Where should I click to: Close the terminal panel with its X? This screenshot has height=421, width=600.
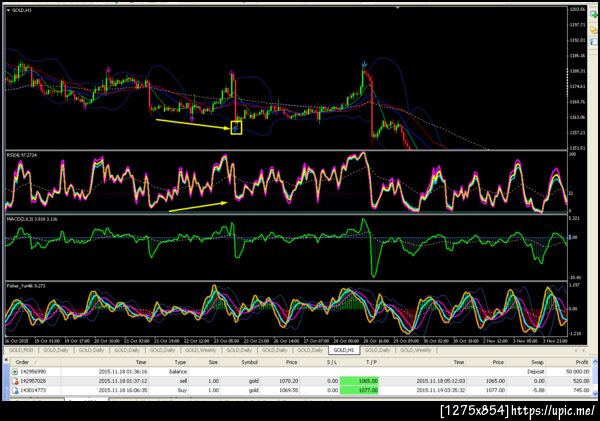[5, 360]
